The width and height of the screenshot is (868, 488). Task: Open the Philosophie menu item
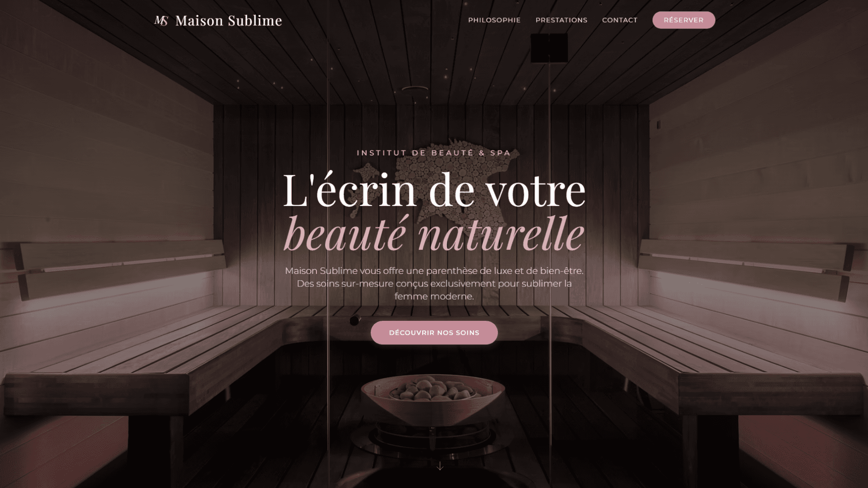point(494,20)
